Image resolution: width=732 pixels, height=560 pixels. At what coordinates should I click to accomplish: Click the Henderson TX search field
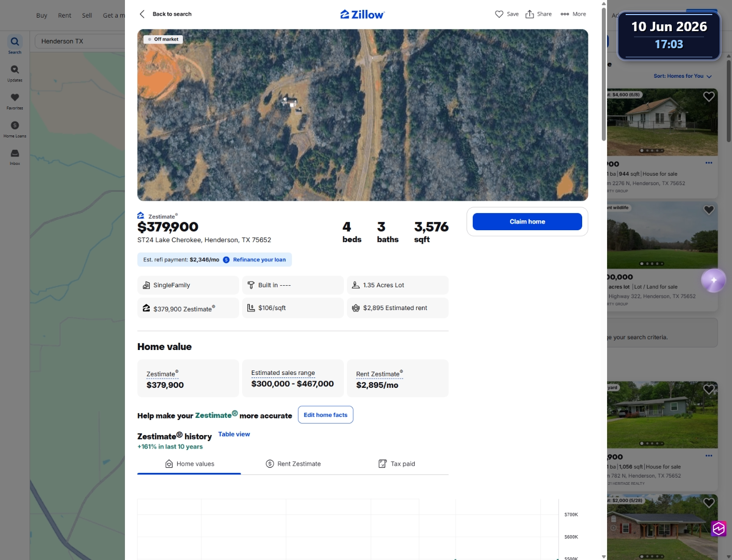(x=80, y=41)
